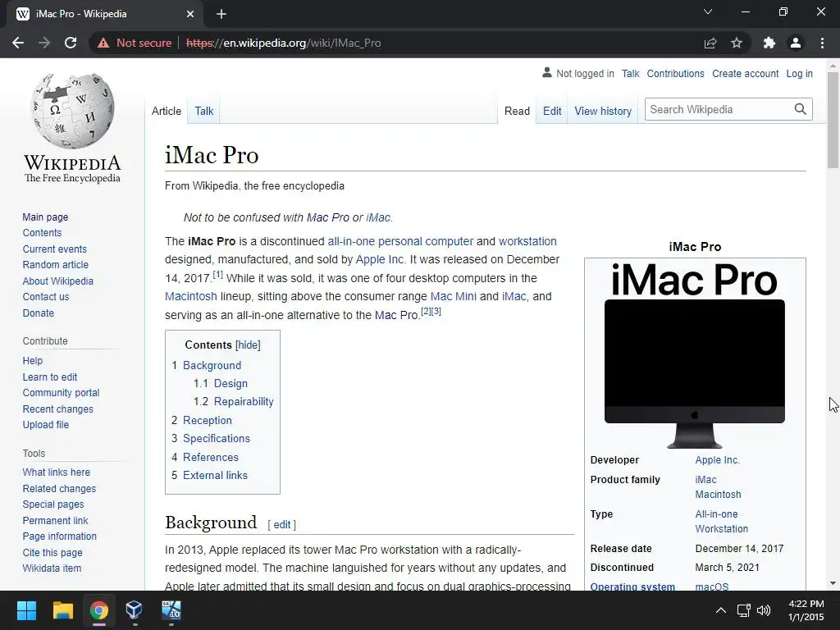This screenshot has width=840, height=630.
Task: Click the Mac Mini link in intro
Action: click(x=453, y=296)
